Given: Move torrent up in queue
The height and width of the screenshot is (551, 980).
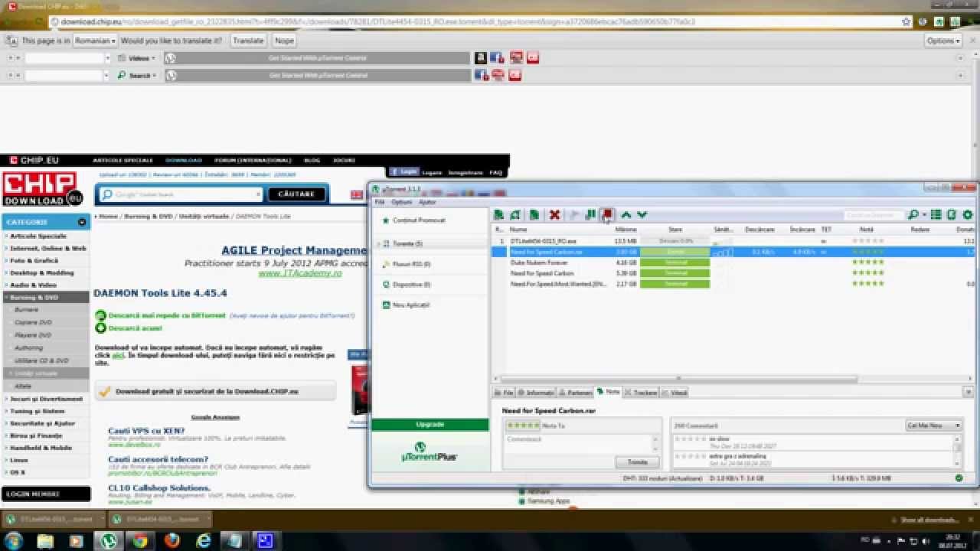Looking at the screenshot, I should (626, 215).
